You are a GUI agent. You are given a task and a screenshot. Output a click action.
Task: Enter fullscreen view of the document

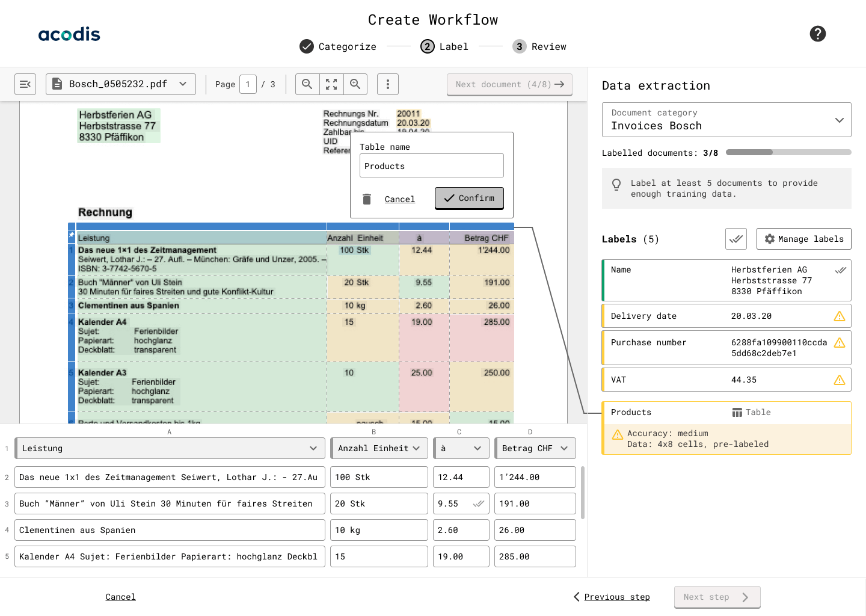pyautogui.click(x=331, y=84)
